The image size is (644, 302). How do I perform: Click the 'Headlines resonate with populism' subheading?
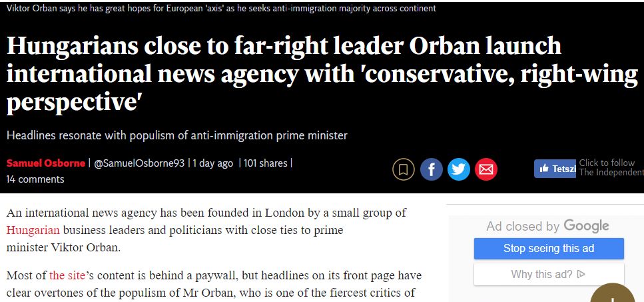coord(176,135)
